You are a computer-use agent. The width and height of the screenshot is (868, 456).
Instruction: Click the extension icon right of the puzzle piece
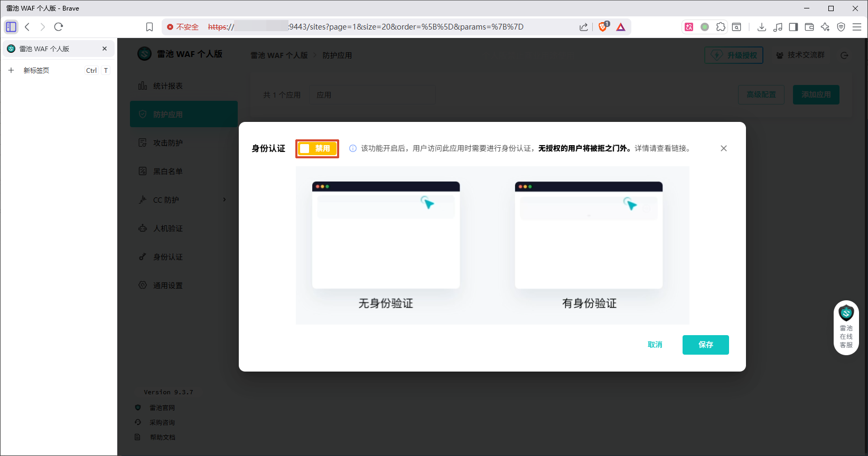pyautogui.click(x=736, y=27)
